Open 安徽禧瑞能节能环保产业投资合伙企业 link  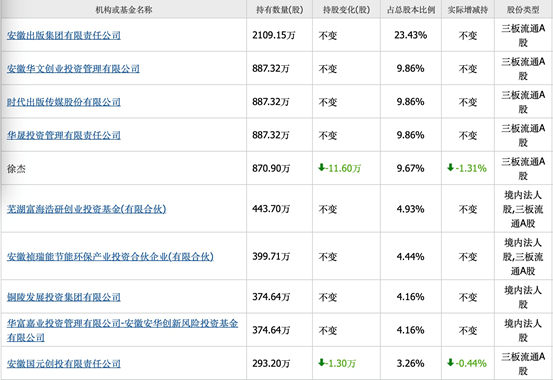pyautogui.click(x=110, y=257)
